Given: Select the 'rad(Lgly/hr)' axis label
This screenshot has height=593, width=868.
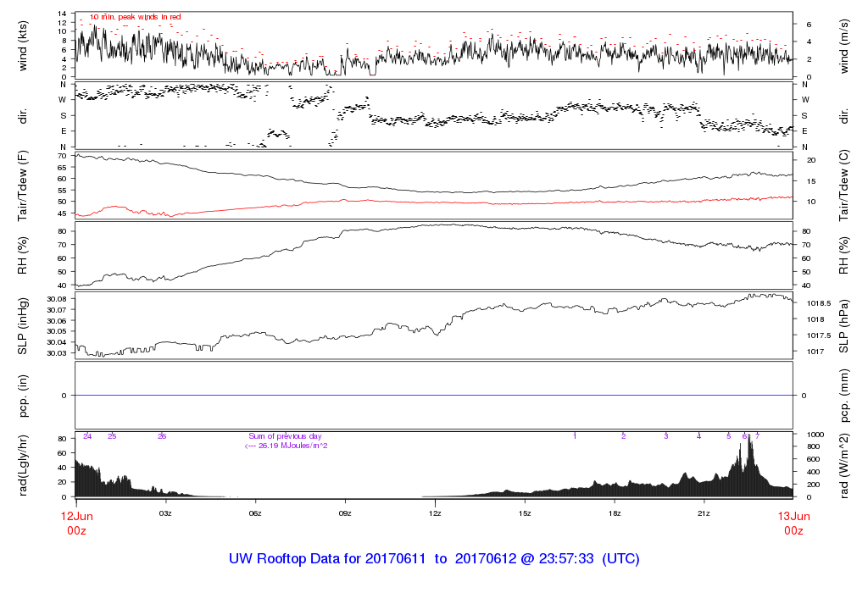Looking at the screenshot, I should tap(23, 465).
